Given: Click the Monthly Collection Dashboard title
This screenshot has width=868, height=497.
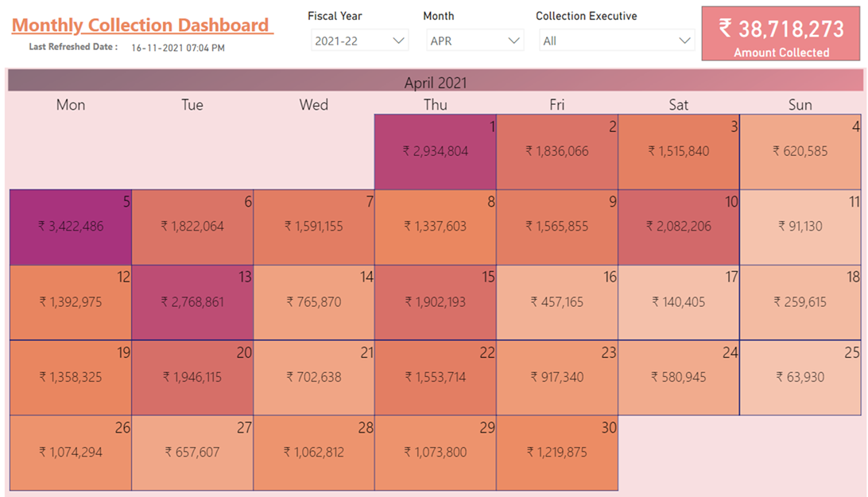Looking at the screenshot, I should (141, 25).
